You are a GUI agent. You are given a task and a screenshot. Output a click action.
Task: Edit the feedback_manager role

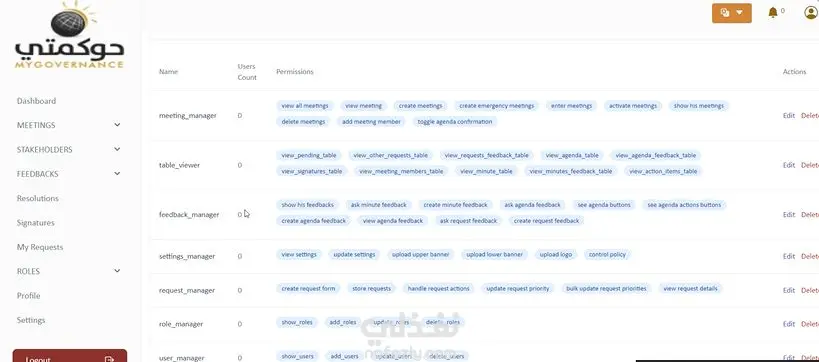tap(788, 215)
